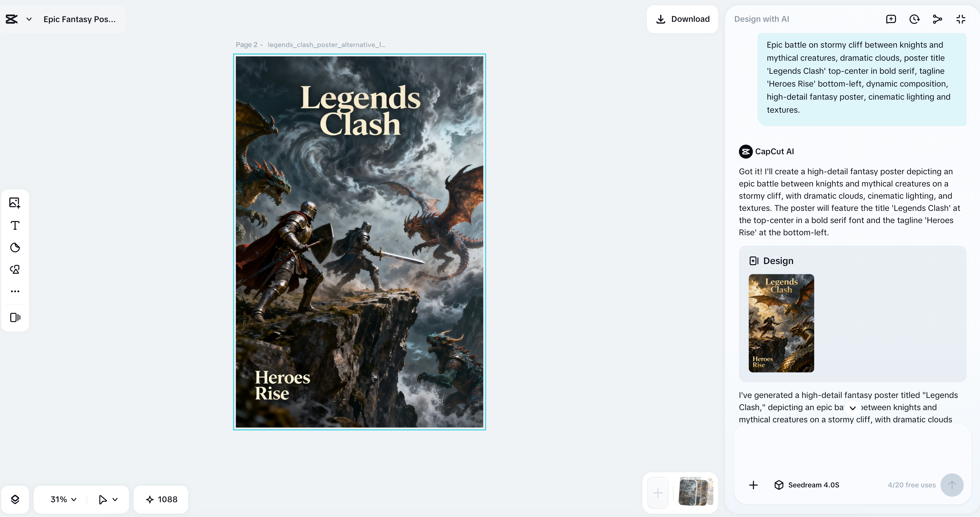Expand the CapCut menu next to the logo
The height and width of the screenshot is (517, 980).
coord(29,19)
